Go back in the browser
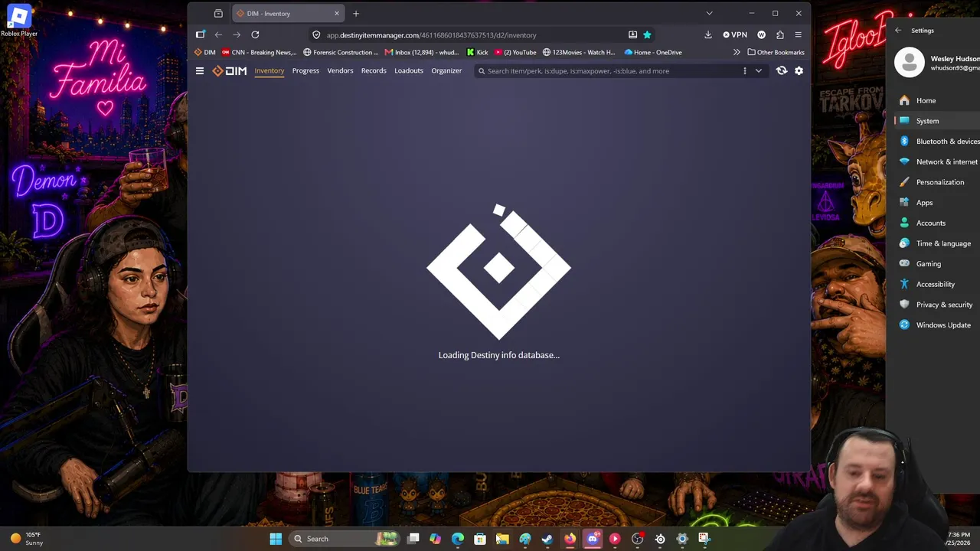The image size is (980, 551). pyautogui.click(x=218, y=34)
